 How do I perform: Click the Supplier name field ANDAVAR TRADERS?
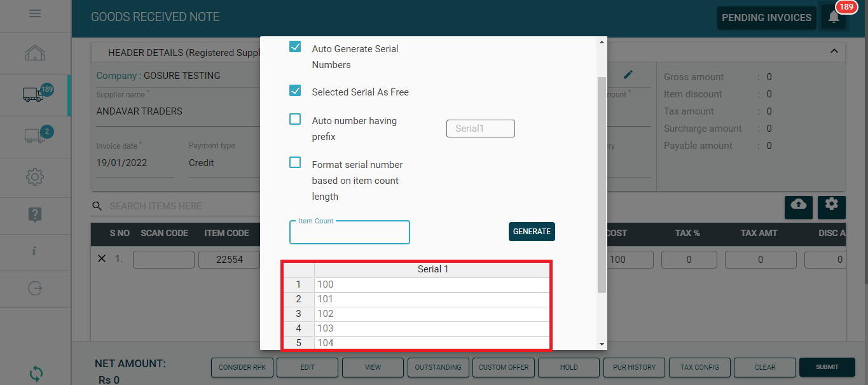(x=178, y=111)
